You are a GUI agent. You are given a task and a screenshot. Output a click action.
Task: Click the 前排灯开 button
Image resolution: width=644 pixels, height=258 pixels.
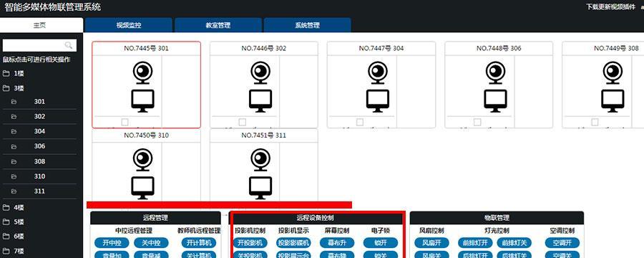475,243
